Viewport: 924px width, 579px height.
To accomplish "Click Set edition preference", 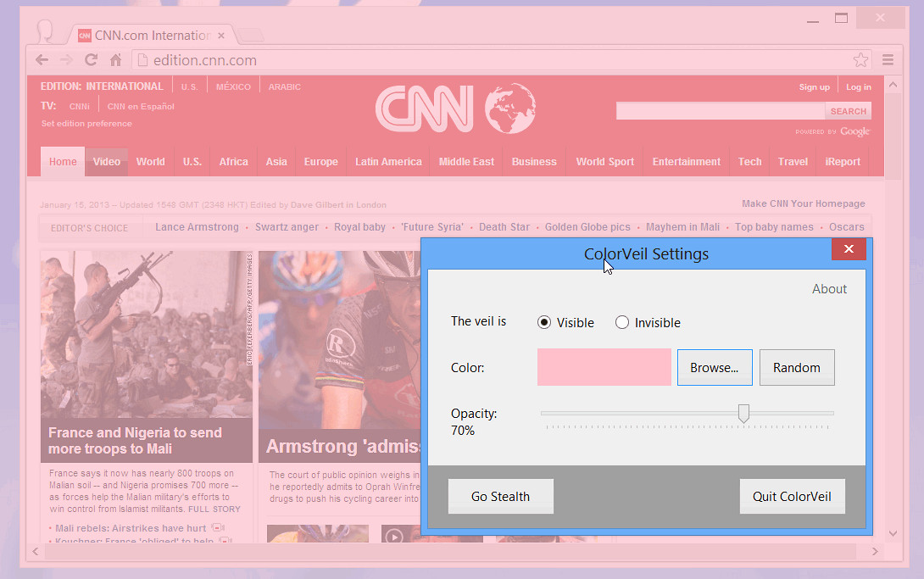I will [86, 124].
